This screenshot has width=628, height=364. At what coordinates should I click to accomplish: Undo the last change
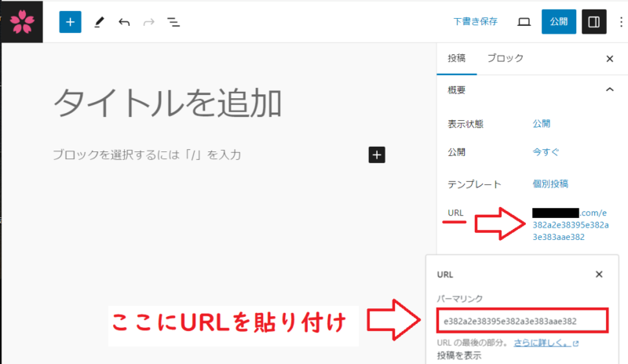(x=124, y=22)
